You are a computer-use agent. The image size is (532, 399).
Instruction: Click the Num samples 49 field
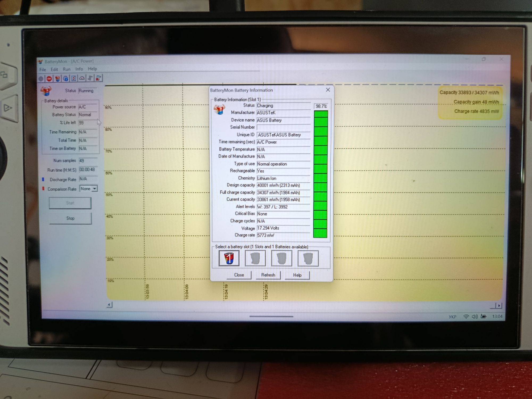(88, 161)
